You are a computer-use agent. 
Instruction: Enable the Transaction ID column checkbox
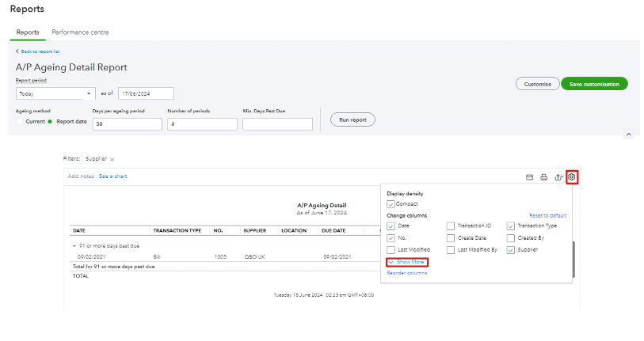(451, 226)
